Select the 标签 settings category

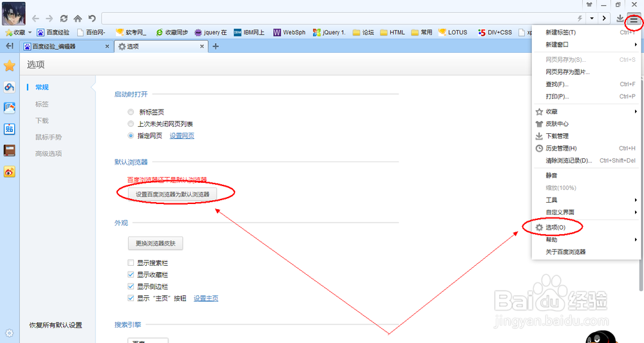(42, 104)
